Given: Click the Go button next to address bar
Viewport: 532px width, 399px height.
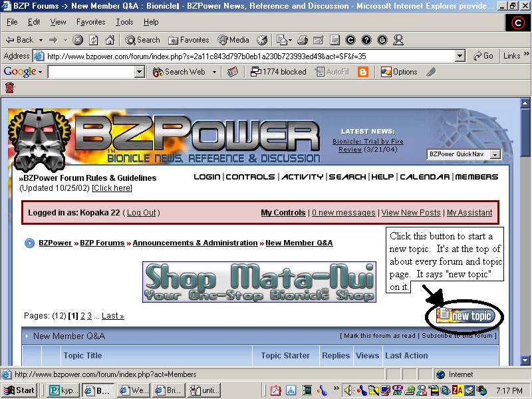Looking at the screenshot, I should (x=483, y=56).
